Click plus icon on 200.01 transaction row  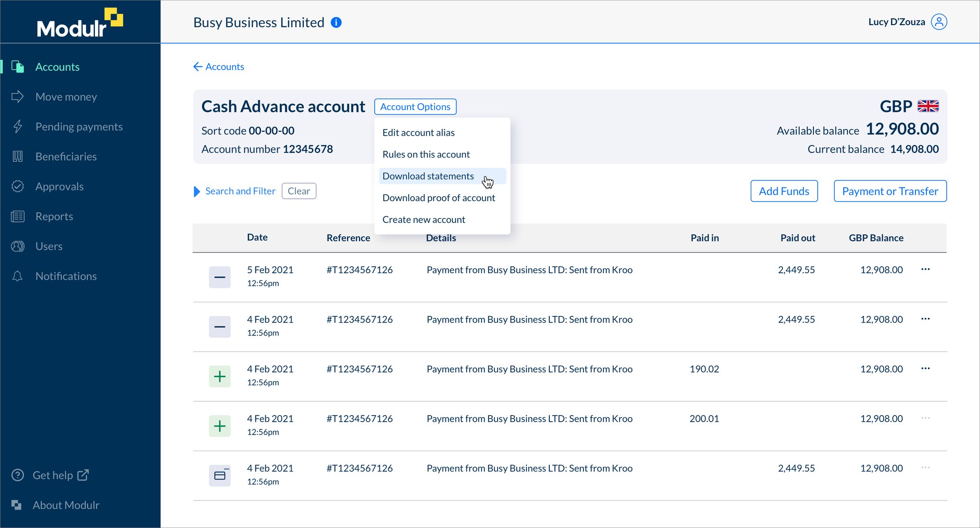point(220,426)
